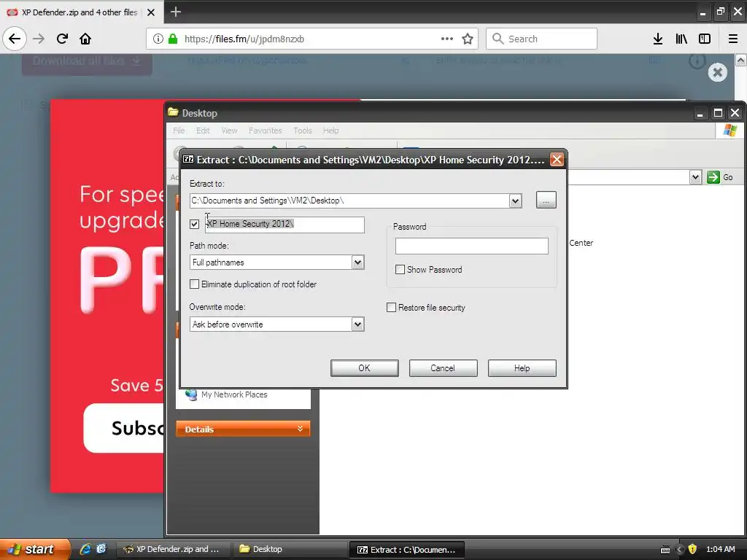This screenshot has height=560, width=747.
Task: Open Favorites menu in Desktop window
Action: [x=265, y=131]
